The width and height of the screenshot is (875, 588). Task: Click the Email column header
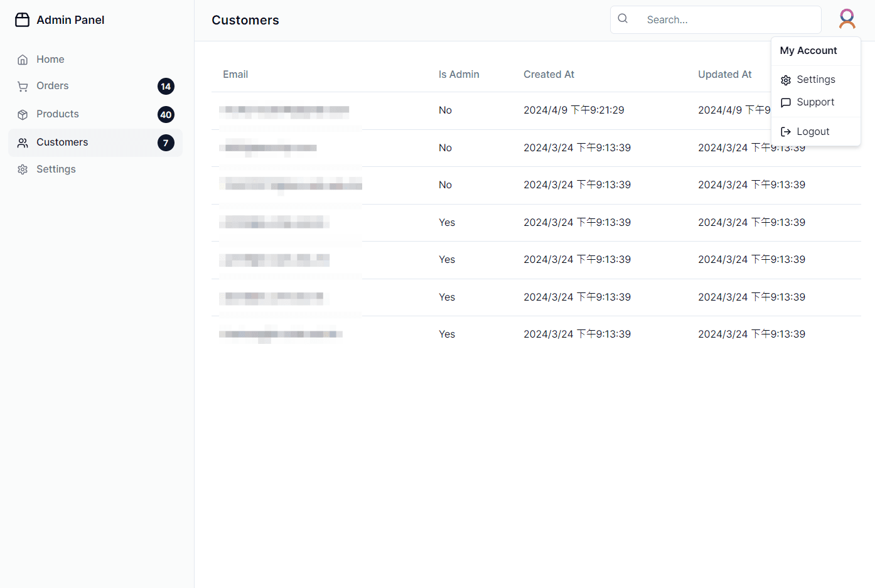[x=235, y=75]
